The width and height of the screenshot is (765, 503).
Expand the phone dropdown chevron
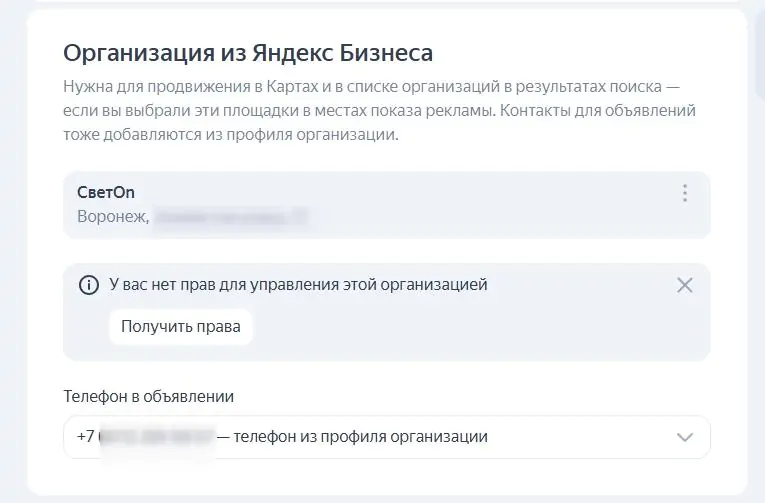point(685,437)
